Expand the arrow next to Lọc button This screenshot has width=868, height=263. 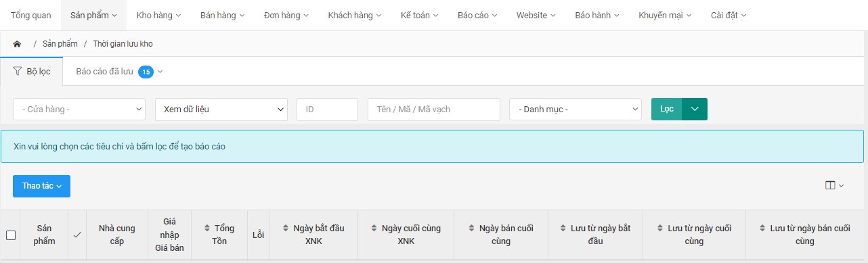[x=695, y=109]
